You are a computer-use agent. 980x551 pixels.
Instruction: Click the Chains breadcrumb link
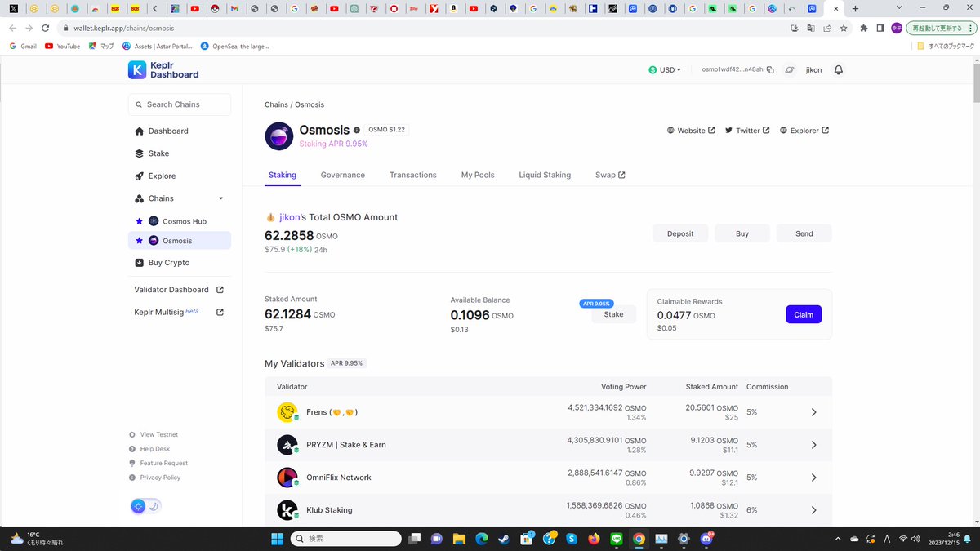(276, 104)
